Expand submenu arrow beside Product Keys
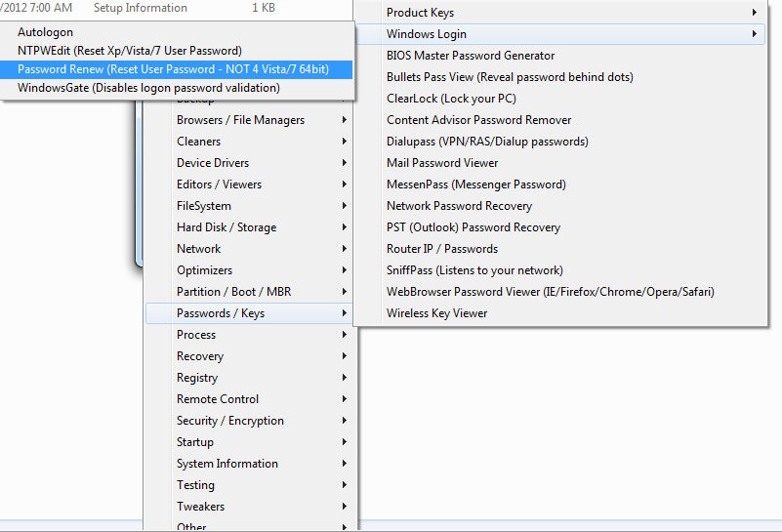Screen dimensions: 782x532 click(754, 13)
